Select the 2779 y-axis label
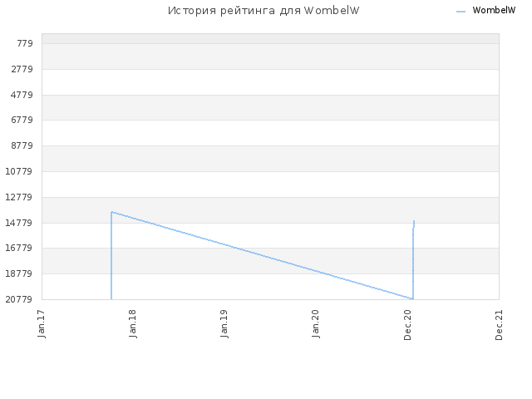 [x=22, y=69]
